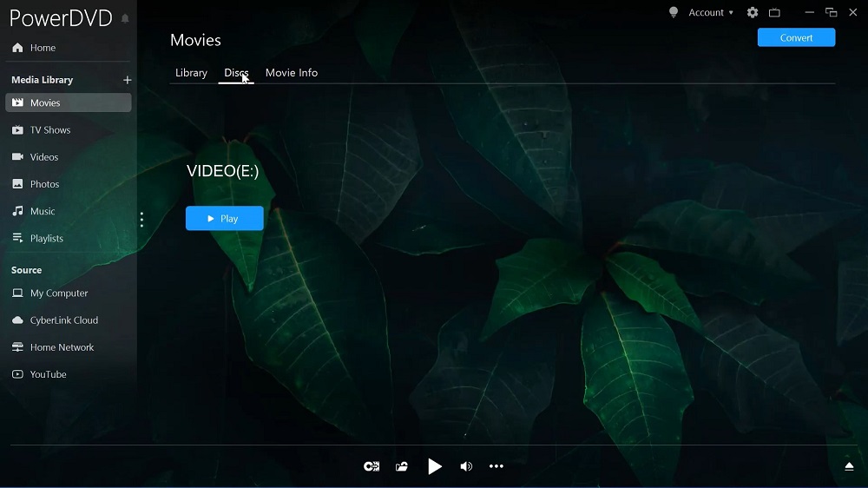Screen dimensions: 868x488
Task: Toggle the volume speaker icon
Action: click(466, 466)
